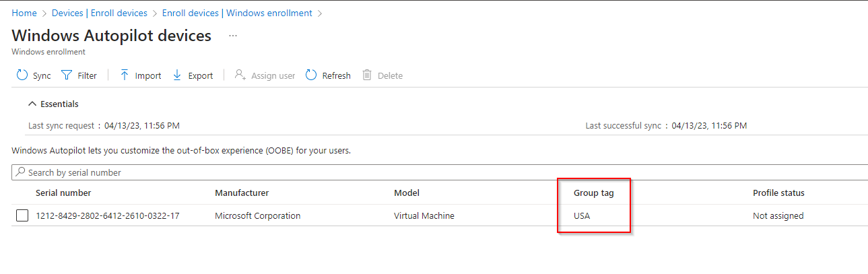Sort by Manufacturer column header
The image size is (868, 274).
(x=242, y=193)
